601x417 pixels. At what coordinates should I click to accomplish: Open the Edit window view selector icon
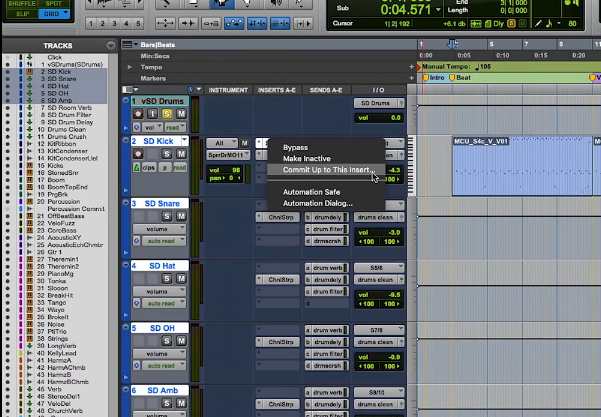pyautogui.click(x=130, y=90)
